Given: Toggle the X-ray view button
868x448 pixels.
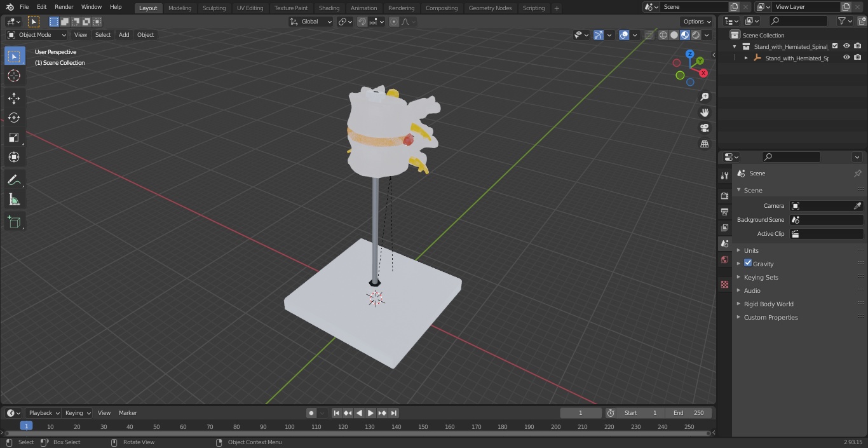Looking at the screenshot, I should (649, 35).
